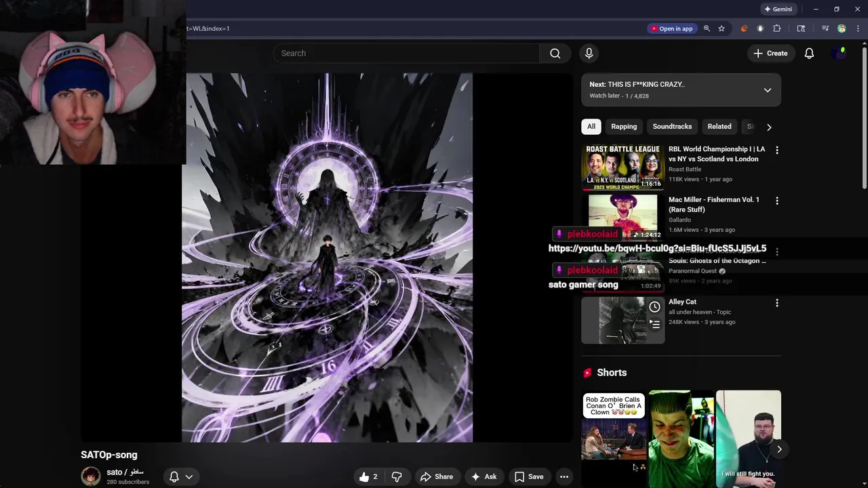Open Chrome Extensions puzzle icon
Viewport: 868px width, 488px height.
[x=777, y=28]
